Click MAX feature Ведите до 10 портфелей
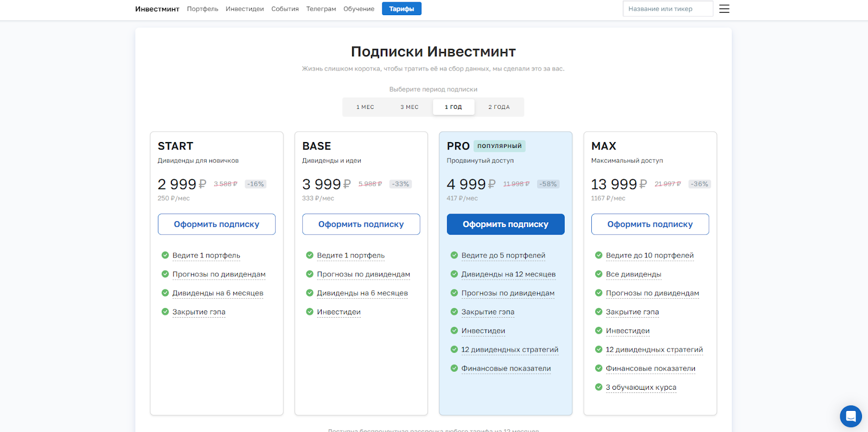The width and height of the screenshot is (868, 432). (650, 255)
